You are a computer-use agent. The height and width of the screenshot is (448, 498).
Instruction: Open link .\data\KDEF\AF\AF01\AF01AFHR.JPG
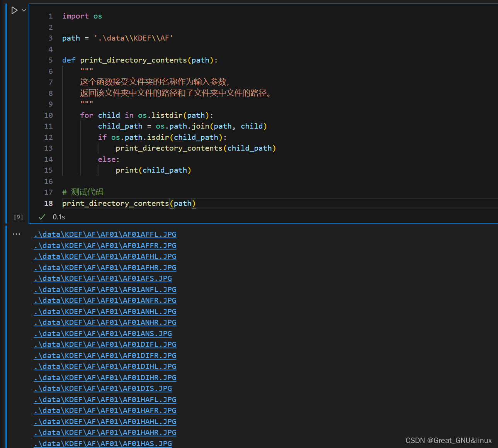(x=105, y=268)
